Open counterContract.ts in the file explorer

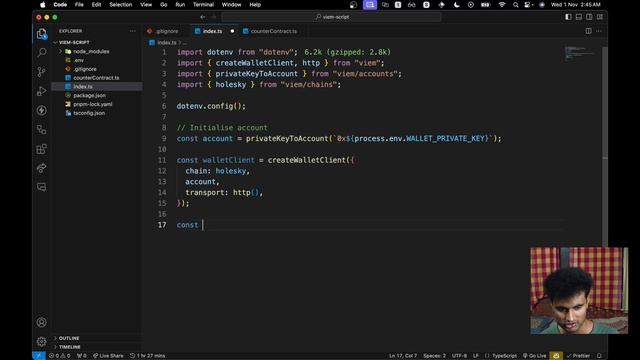pyautogui.click(x=96, y=78)
